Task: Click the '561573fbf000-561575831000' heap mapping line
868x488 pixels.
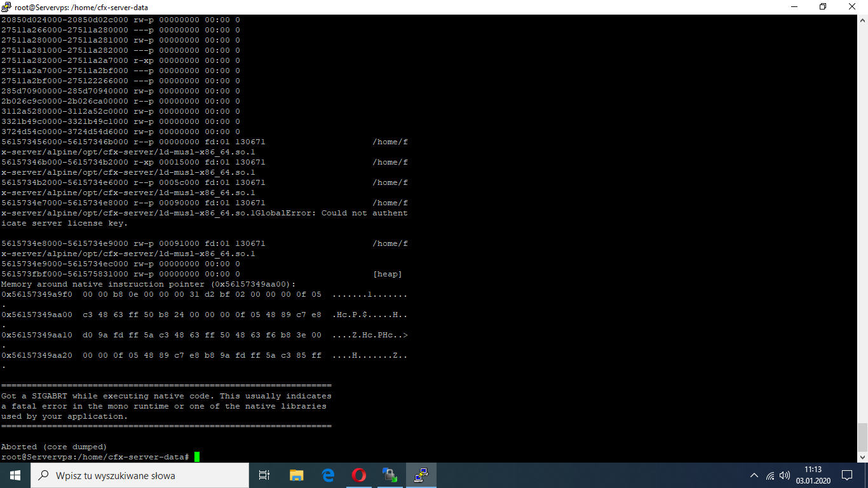Action: point(202,274)
